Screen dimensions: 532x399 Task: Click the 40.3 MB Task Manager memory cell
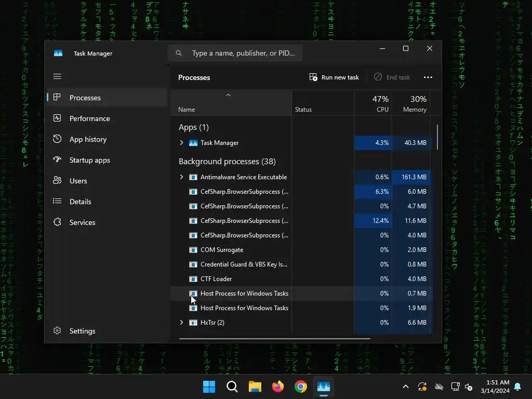(x=411, y=143)
